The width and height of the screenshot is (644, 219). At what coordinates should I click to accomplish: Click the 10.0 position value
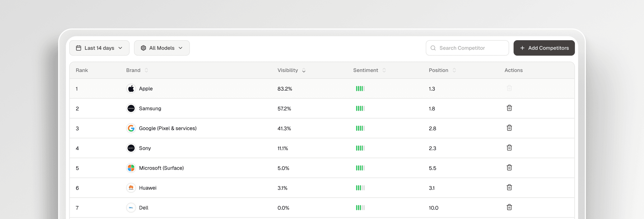click(434, 208)
